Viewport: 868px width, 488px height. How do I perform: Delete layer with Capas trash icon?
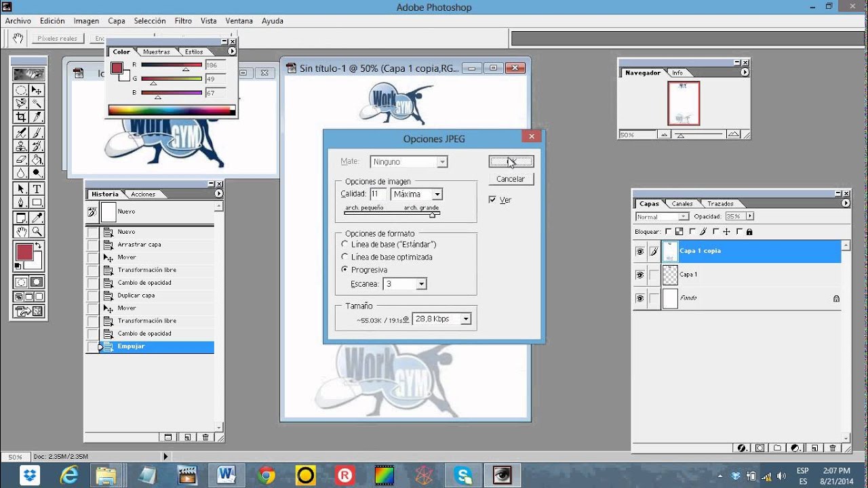[833, 448]
